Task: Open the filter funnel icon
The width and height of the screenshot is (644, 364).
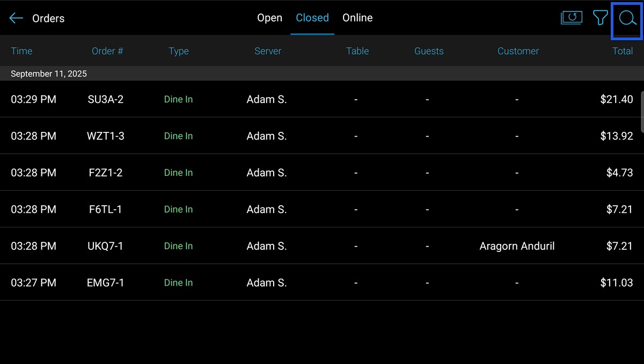Action: tap(600, 18)
